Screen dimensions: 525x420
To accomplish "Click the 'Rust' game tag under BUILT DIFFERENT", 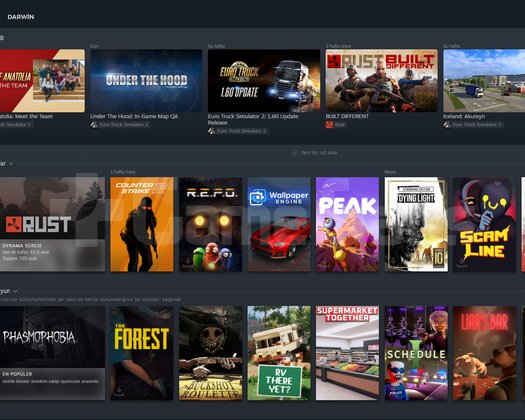I will [340, 125].
